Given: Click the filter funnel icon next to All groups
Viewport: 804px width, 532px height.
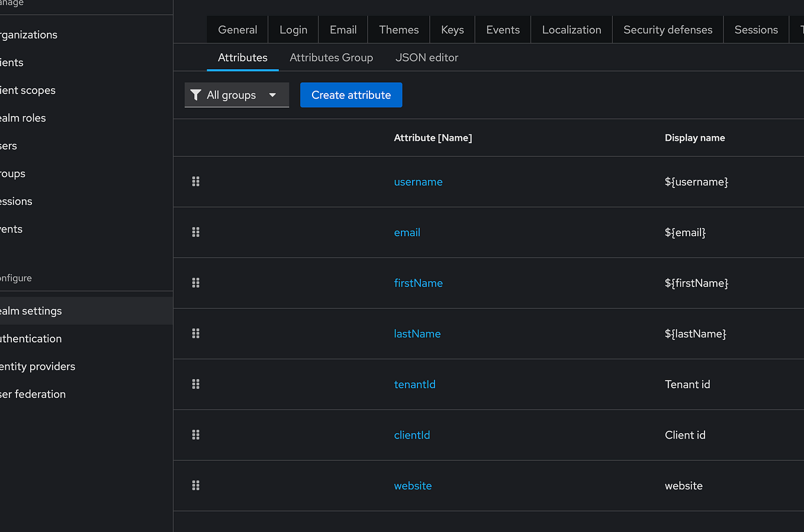Looking at the screenshot, I should coord(196,95).
